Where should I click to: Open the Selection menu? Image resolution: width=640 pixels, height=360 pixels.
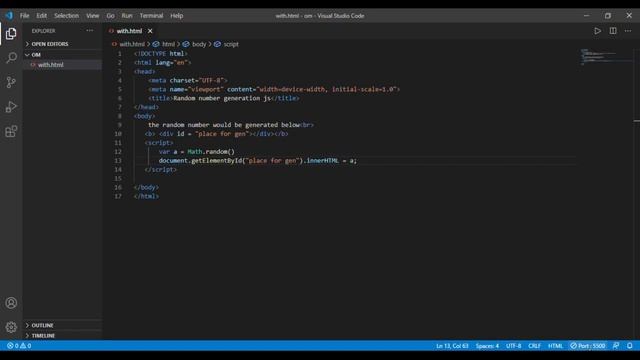67,16
